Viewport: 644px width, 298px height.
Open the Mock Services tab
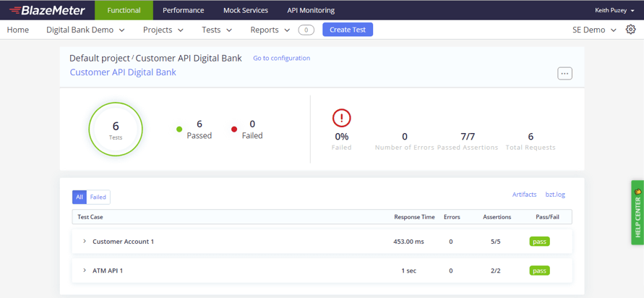(x=246, y=10)
